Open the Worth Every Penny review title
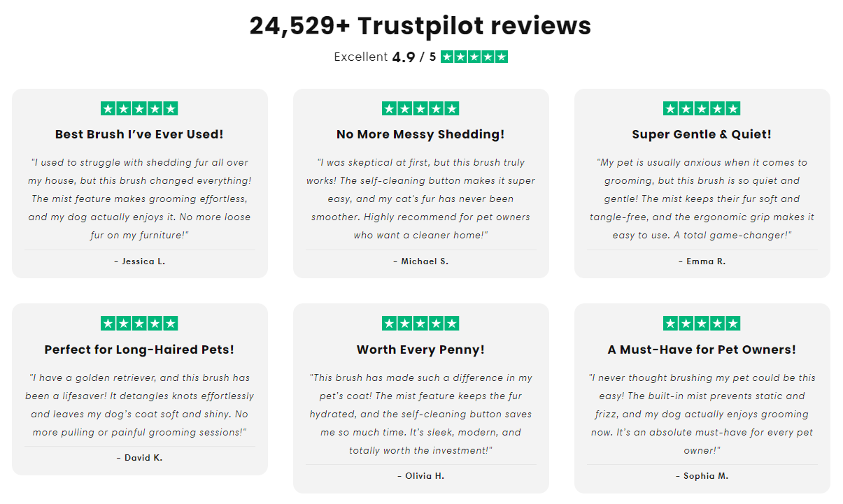 click(420, 350)
